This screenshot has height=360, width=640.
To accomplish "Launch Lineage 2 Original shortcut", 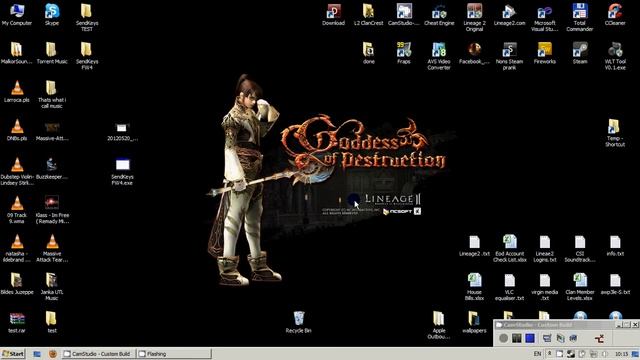I will point(474,17).
